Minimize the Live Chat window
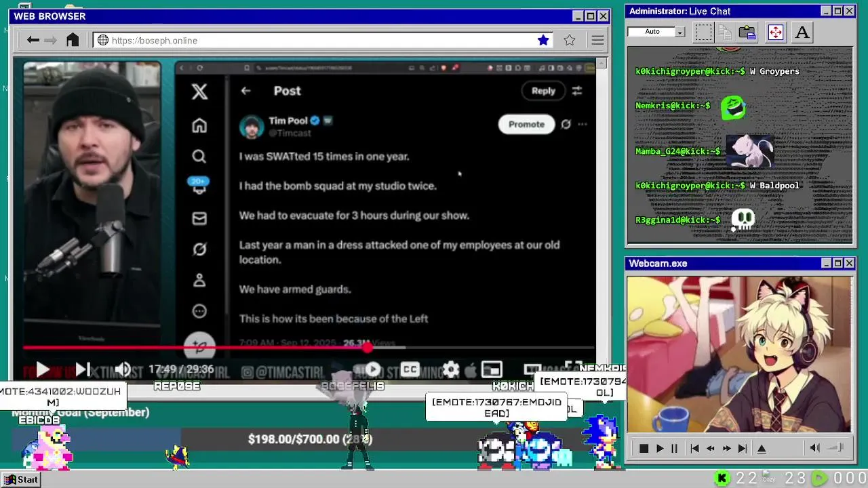868x488 pixels. point(826,11)
